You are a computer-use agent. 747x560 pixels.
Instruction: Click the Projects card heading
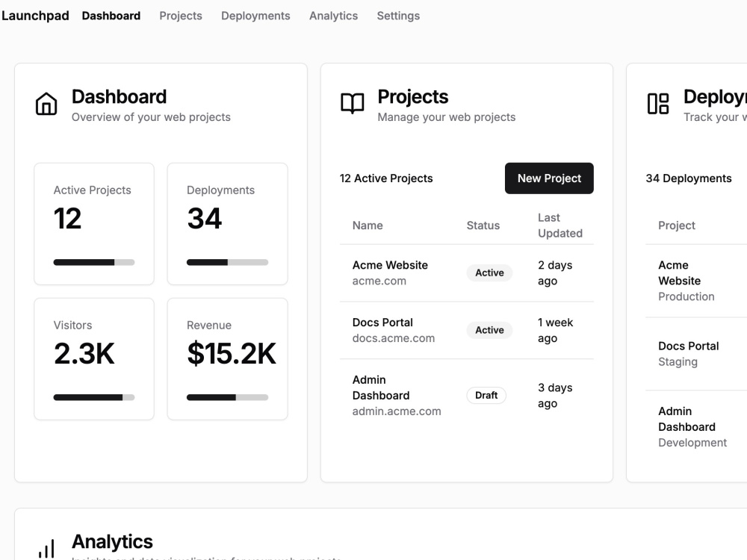pyautogui.click(x=413, y=96)
